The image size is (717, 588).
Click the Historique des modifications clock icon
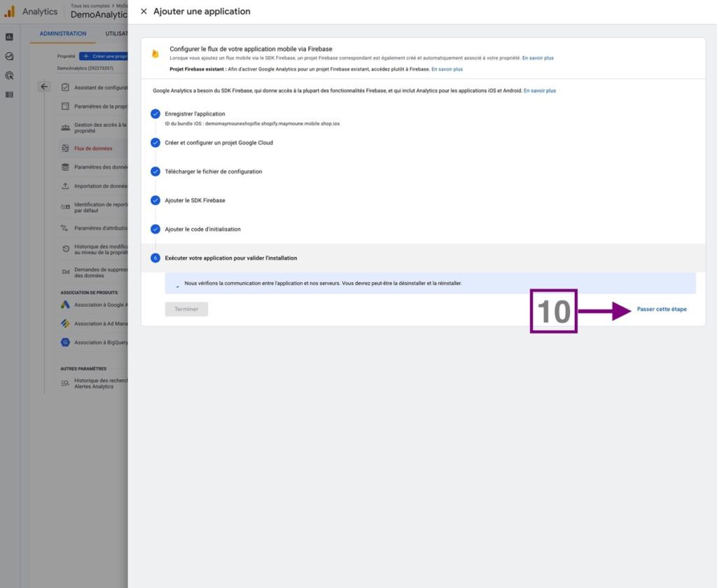[x=65, y=249]
